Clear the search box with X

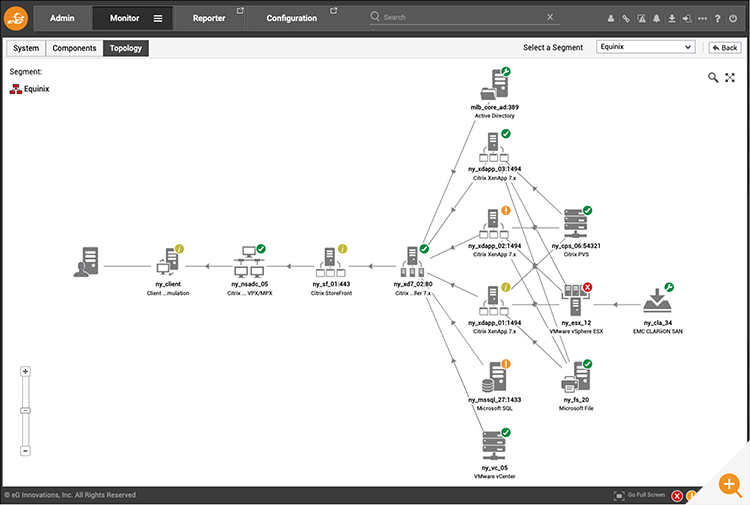[550, 17]
